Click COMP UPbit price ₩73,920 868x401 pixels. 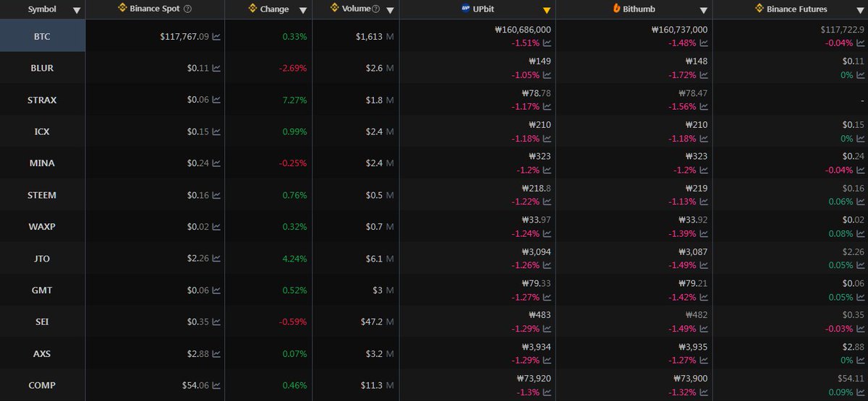coord(534,378)
